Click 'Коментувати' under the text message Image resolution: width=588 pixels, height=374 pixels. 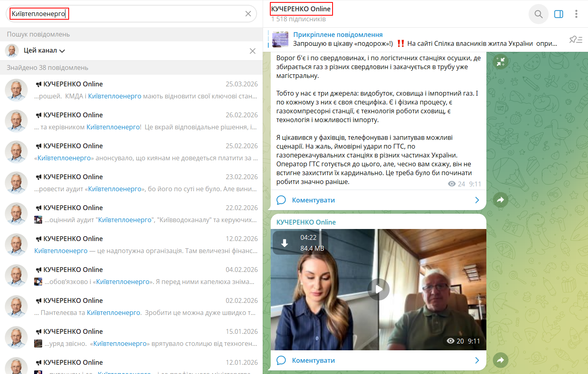point(313,200)
